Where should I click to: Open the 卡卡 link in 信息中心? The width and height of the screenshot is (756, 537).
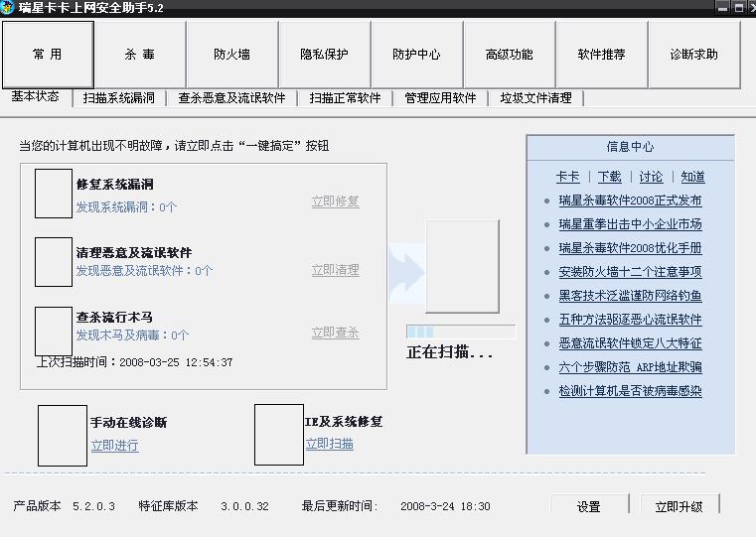coord(568,177)
